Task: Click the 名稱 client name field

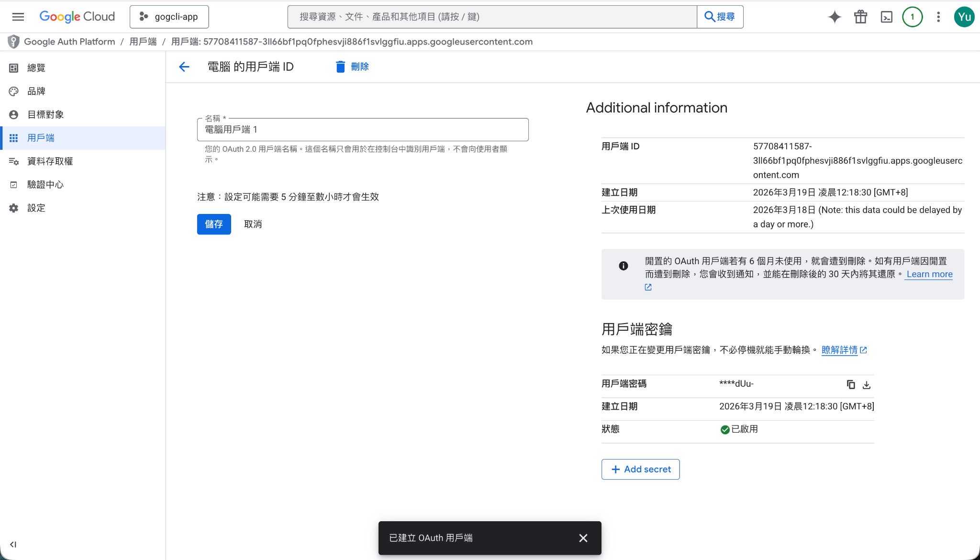Action: click(362, 130)
